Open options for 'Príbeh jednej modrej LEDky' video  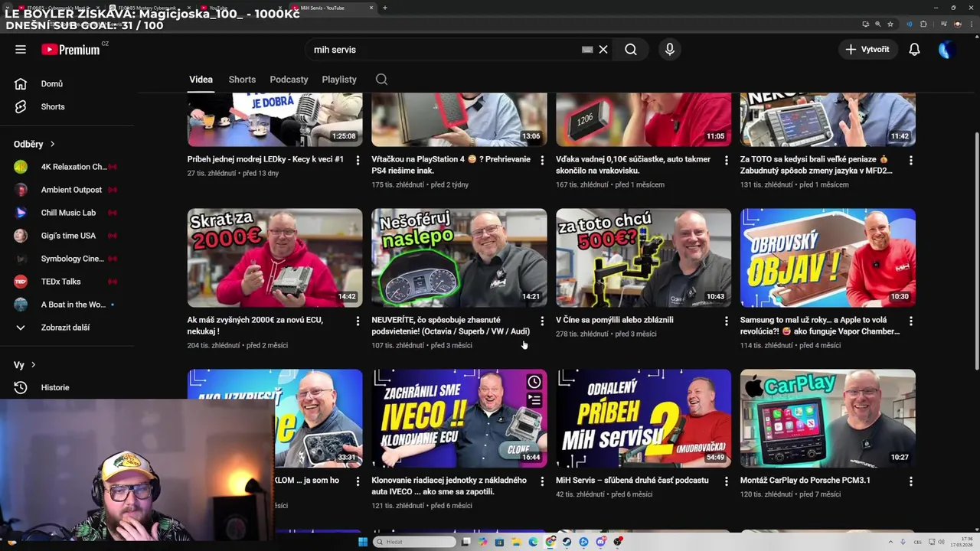click(x=358, y=161)
